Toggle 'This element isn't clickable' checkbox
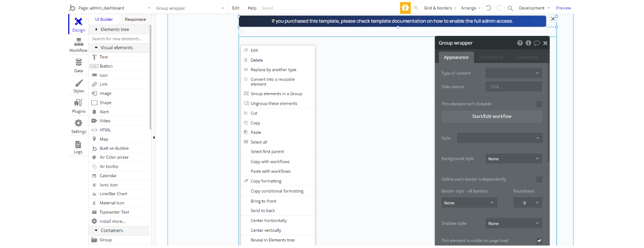 [x=539, y=104]
